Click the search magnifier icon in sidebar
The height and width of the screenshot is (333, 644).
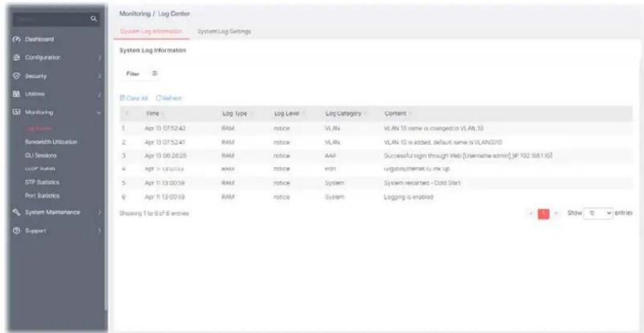[94, 19]
